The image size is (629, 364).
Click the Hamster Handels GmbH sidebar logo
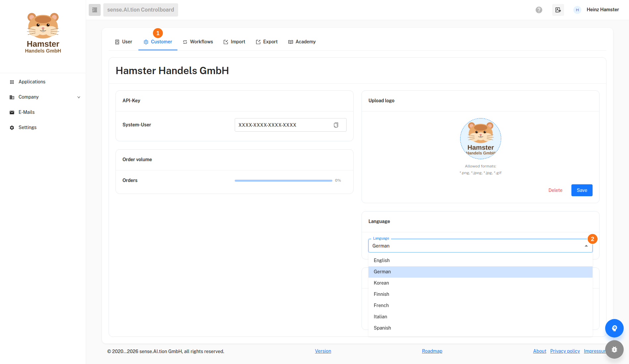(43, 33)
